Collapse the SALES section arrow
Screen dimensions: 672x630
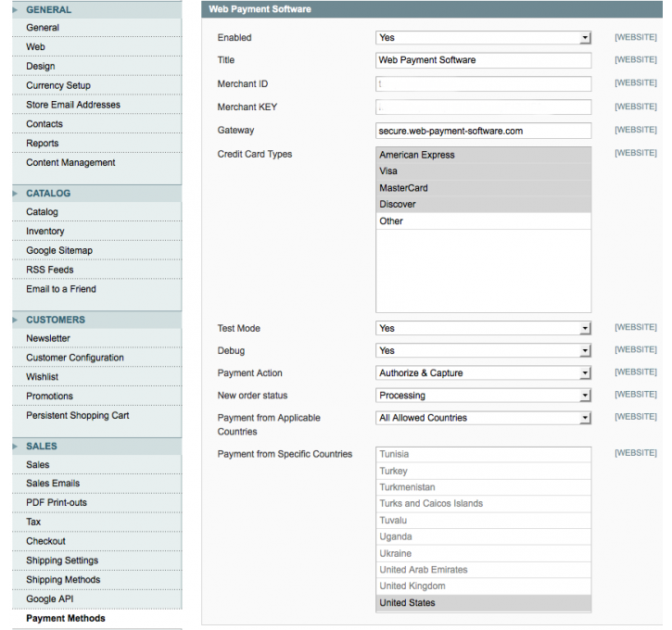(16, 446)
